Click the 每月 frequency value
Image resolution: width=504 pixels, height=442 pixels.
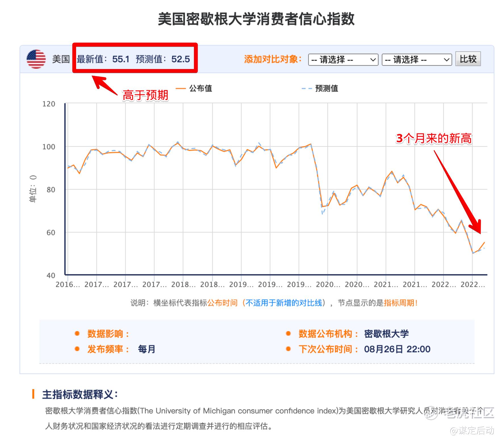point(147,349)
